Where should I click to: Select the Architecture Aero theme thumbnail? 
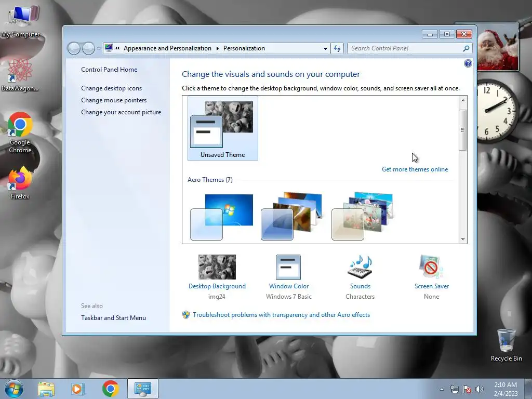pos(292,217)
